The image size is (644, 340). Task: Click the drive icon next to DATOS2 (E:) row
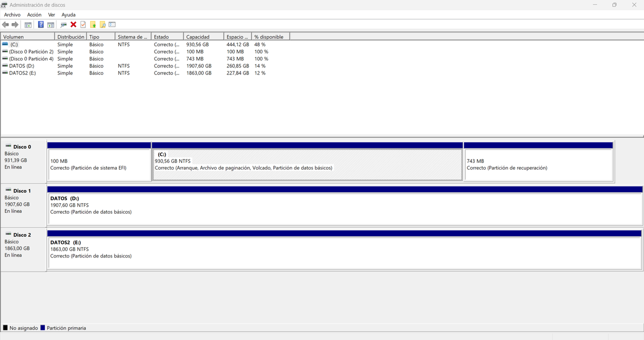tap(5, 73)
